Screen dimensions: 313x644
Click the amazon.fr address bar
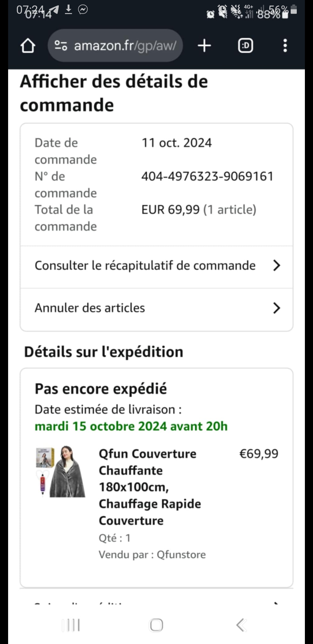tap(115, 46)
